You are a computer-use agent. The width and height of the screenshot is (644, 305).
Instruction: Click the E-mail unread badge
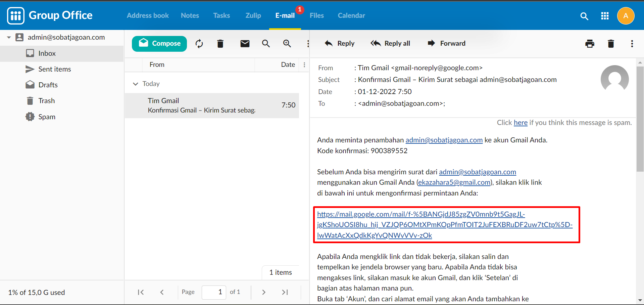[x=300, y=10]
